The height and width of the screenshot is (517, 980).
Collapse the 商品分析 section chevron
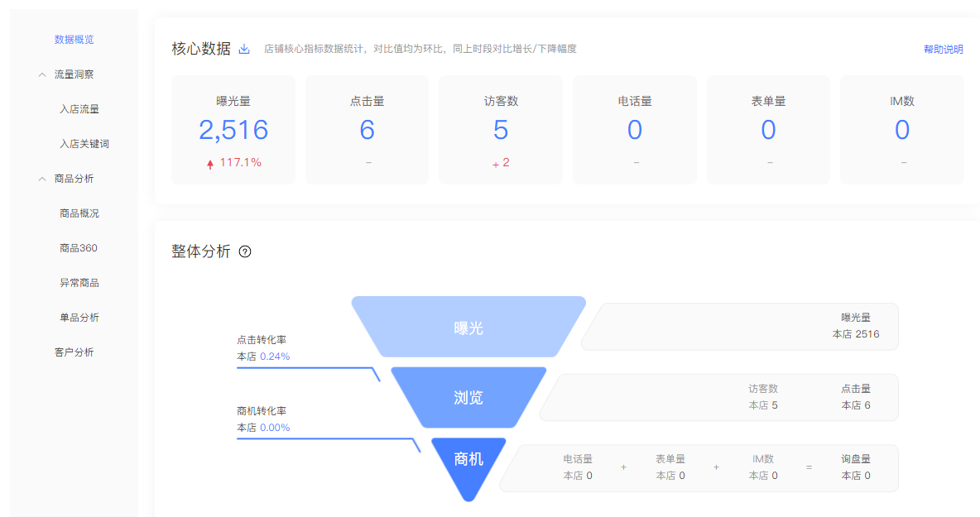41,178
